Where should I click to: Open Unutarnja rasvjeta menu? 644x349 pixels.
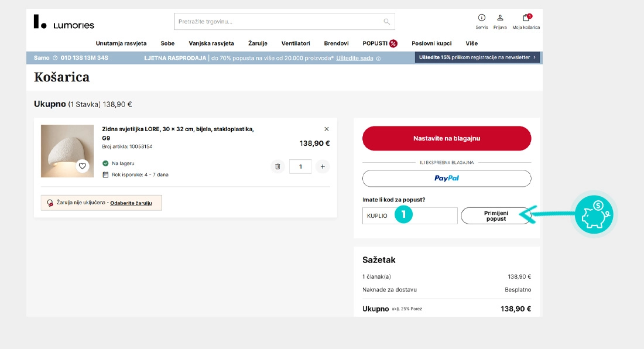coord(121,43)
